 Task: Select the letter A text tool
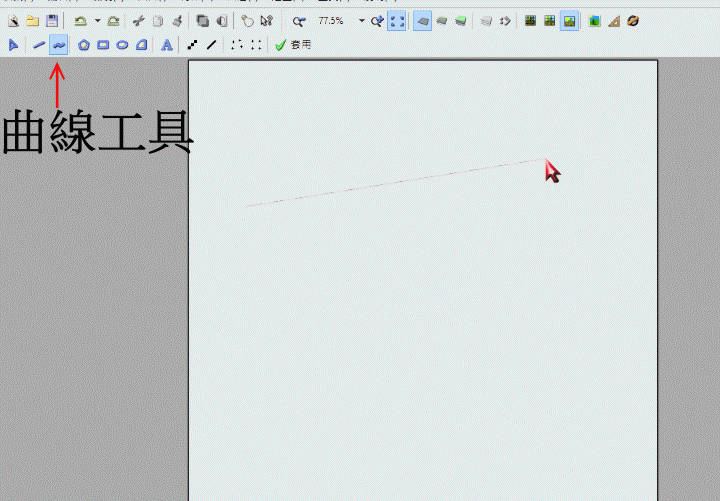pos(167,45)
